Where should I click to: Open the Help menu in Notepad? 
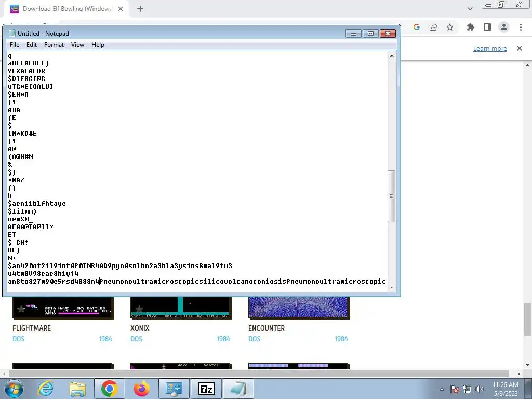pos(98,45)
